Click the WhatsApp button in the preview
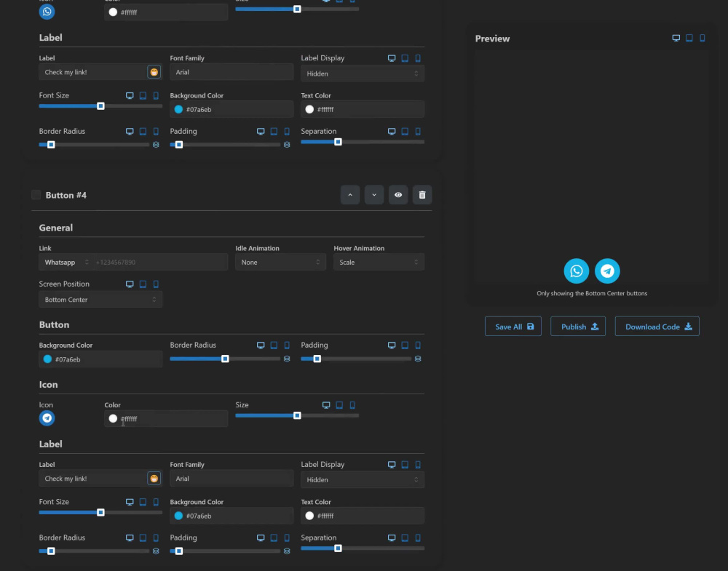The width and height of the screenshot is (728, 571). point(576,271)
